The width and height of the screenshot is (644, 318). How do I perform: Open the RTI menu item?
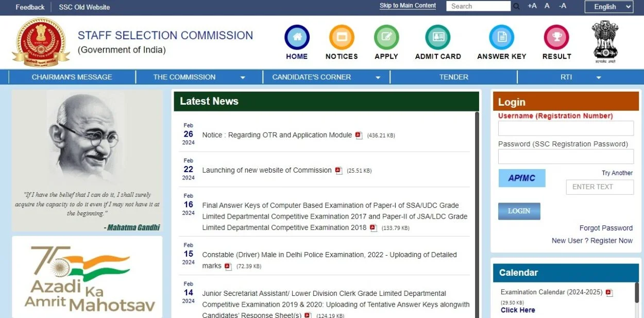point(566,77)
